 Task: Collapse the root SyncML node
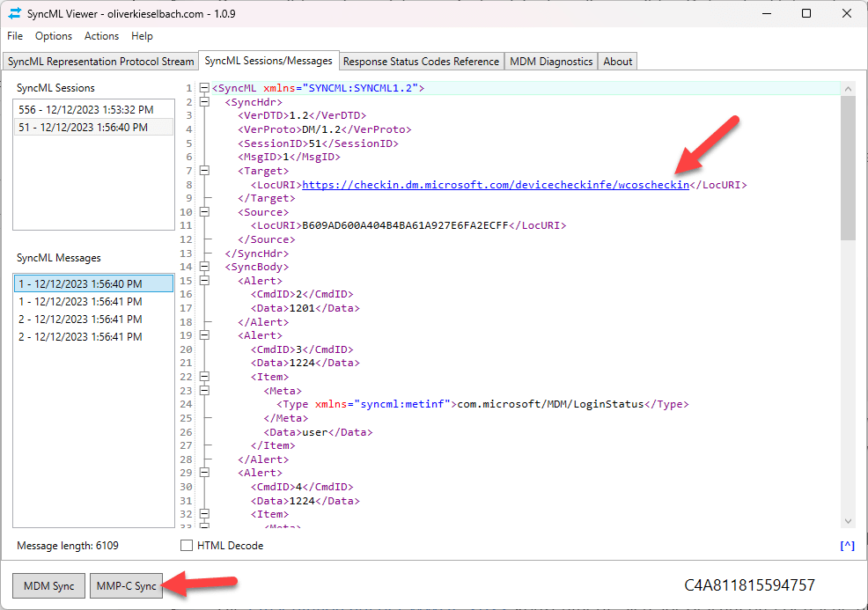pos(203,87)
